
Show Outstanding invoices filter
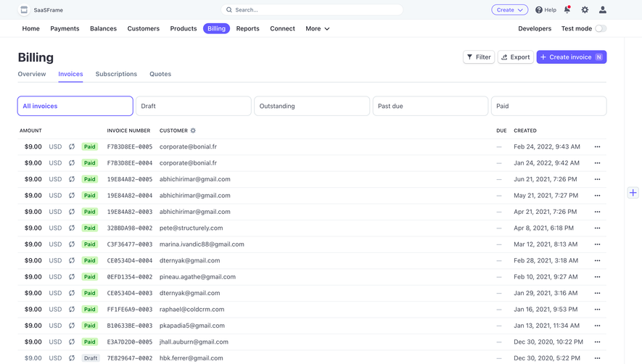tap(312, 106)
